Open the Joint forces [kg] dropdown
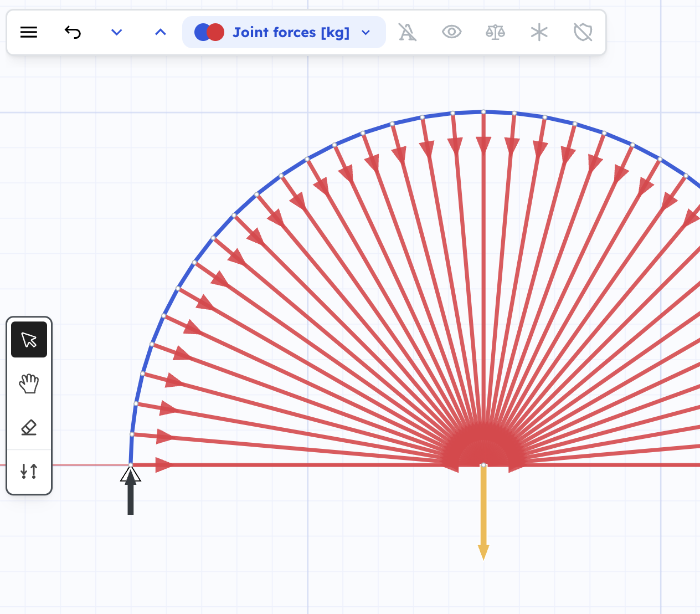The width and height of the screenshot is (700, 614). click(x=284, y=32)
